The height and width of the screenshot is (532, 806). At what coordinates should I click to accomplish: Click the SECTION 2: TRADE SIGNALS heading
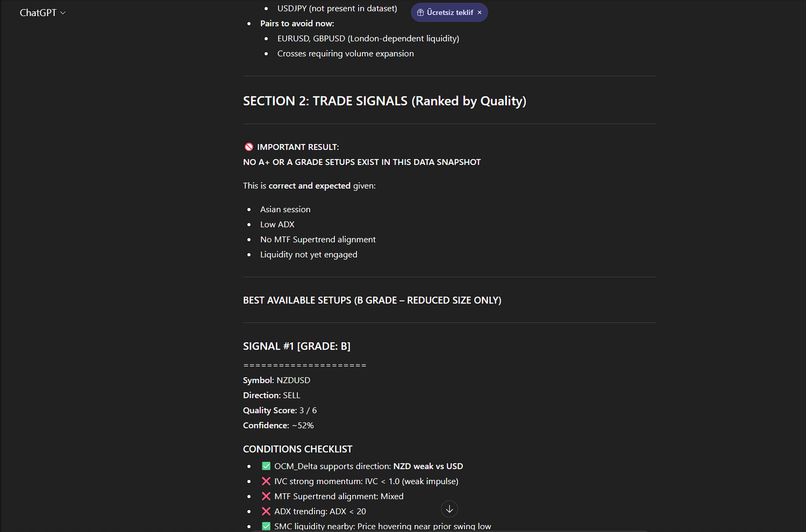click(384, 101)
